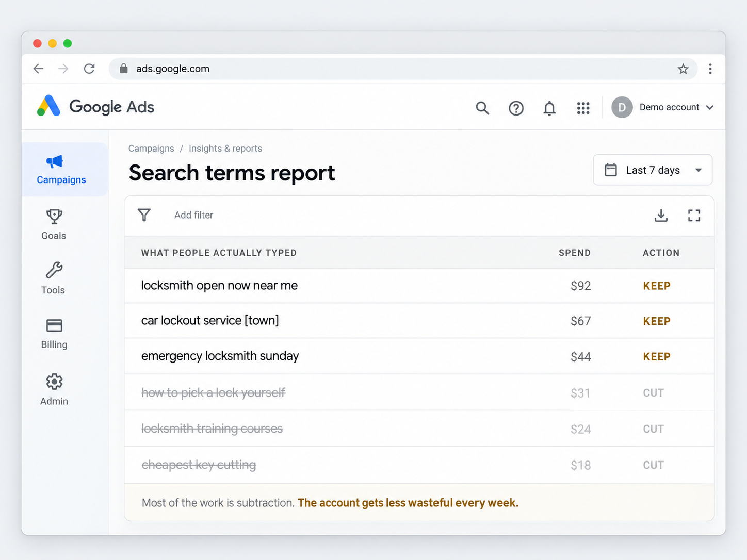
Task: Click KEEP for car lockout service
Action: pos(657,321)
